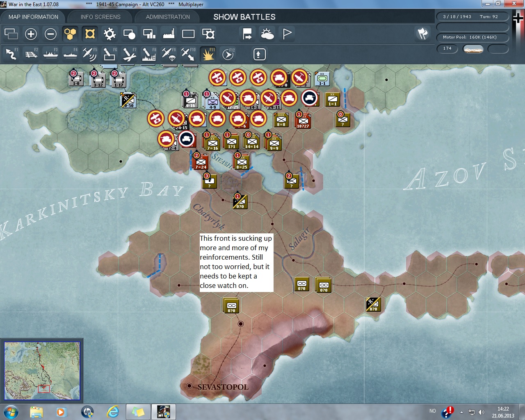Click the rectangle-with-bars toolbar icon
This screenshot has width=525, height=420.
149,34
